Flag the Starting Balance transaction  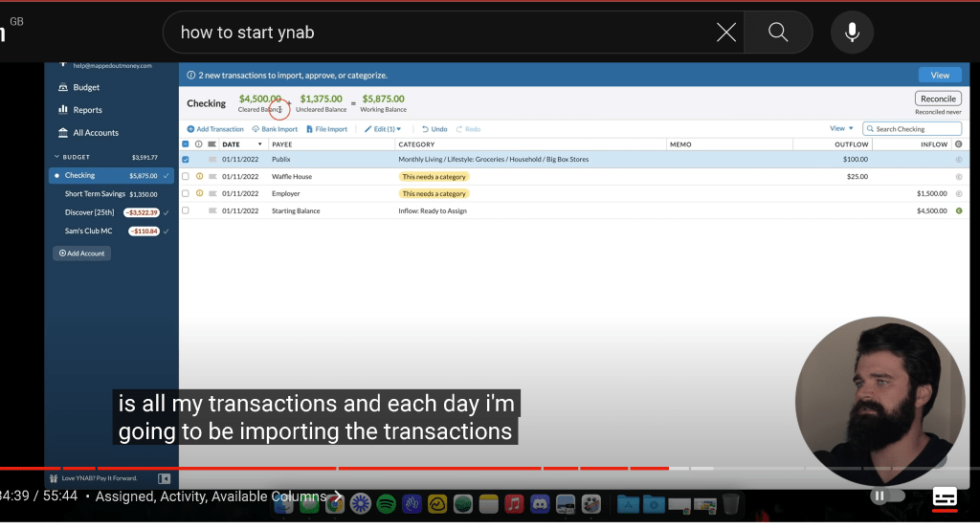click(x=212, y=210)
